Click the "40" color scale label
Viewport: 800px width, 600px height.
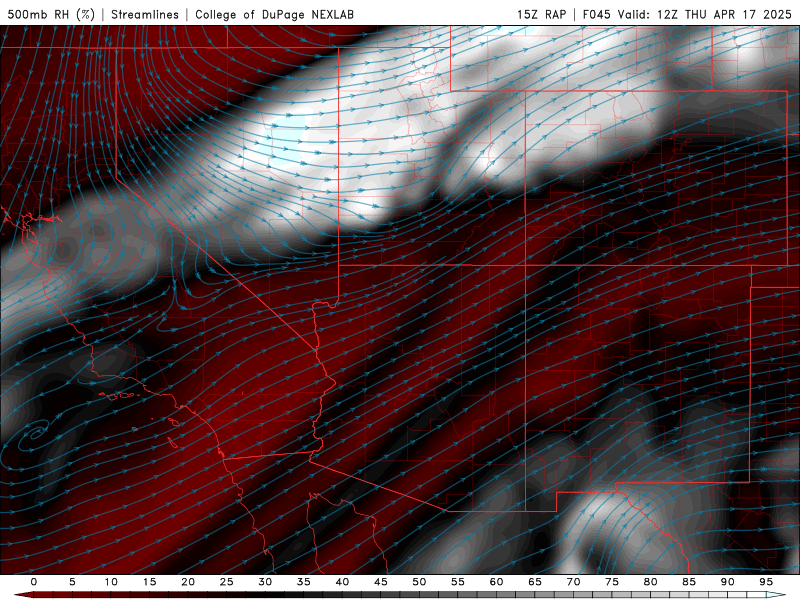342,582
